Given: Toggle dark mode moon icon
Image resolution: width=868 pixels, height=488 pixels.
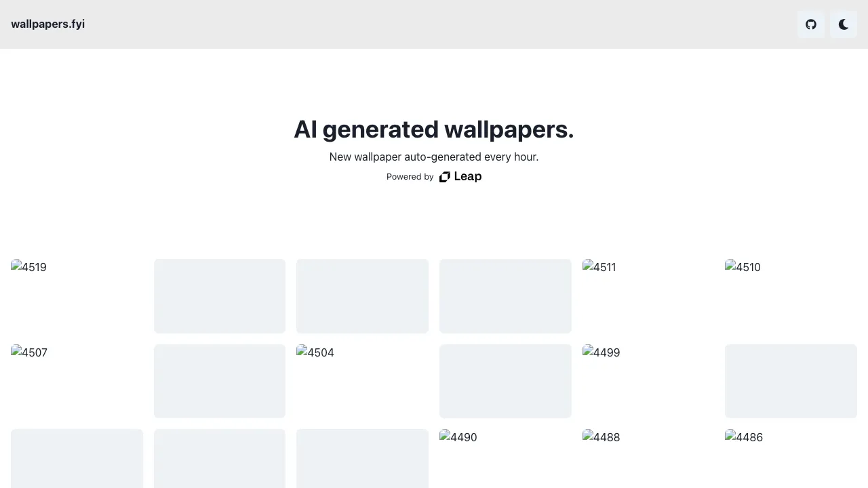Looking at the screenshot, I should (844, 24).
